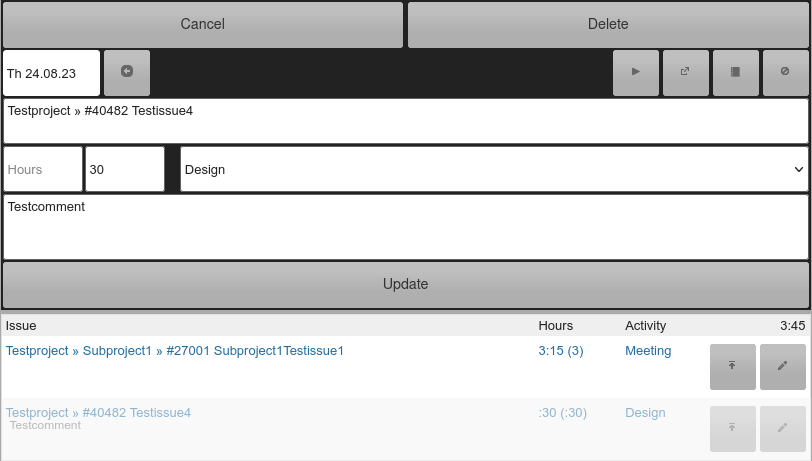
Task: Click the Meeting activity link
Action: [648, 351]
